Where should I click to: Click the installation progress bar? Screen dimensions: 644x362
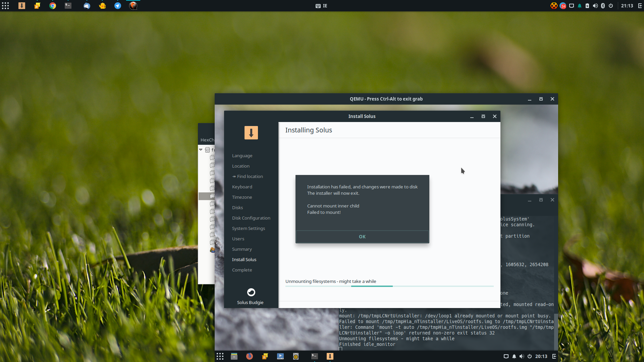tap(389, 286)
